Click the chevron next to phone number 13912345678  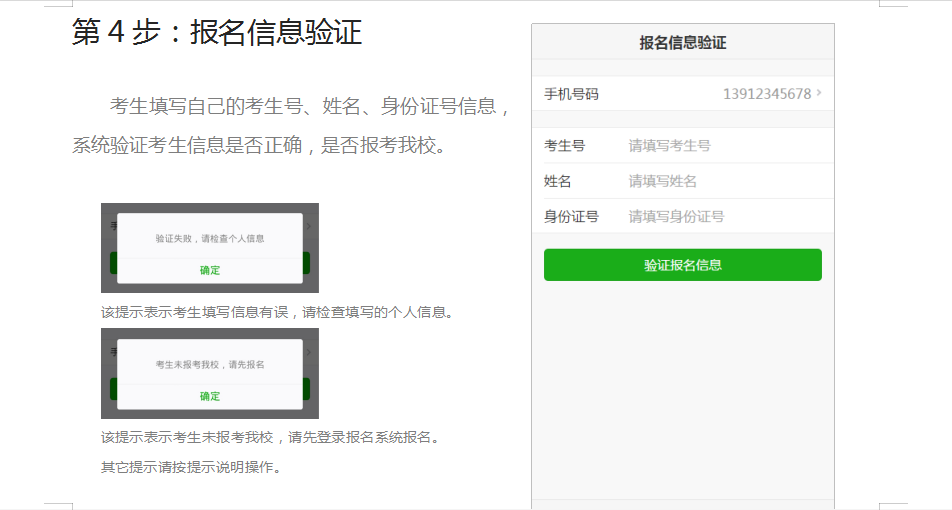[x=819, y=93]
